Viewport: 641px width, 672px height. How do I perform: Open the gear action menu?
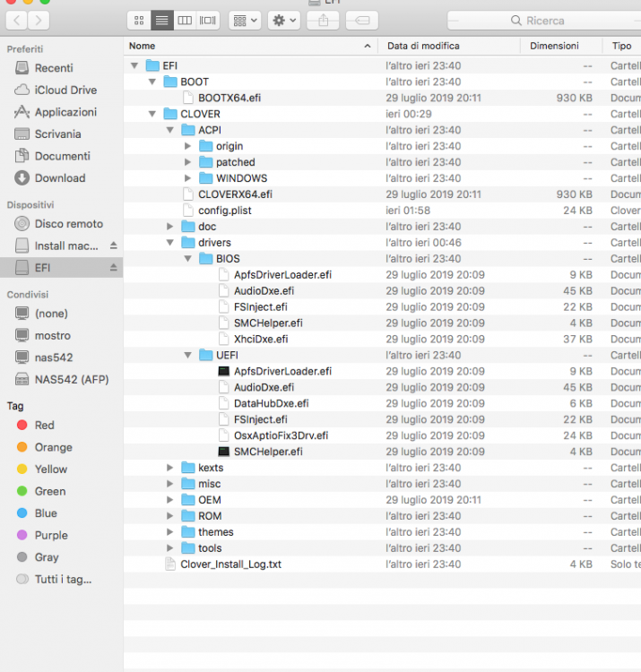284,20
